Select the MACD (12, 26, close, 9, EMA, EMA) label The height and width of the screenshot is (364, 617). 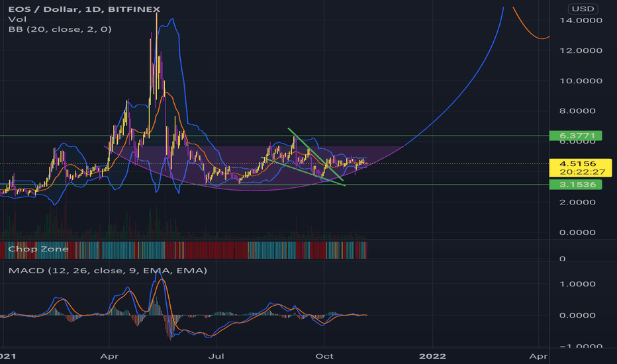(107, 271)
